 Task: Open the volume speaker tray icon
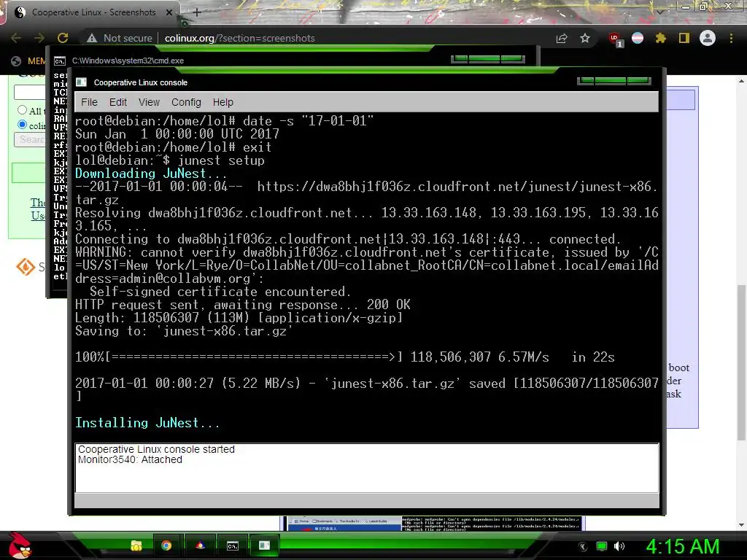click(619, 547)
